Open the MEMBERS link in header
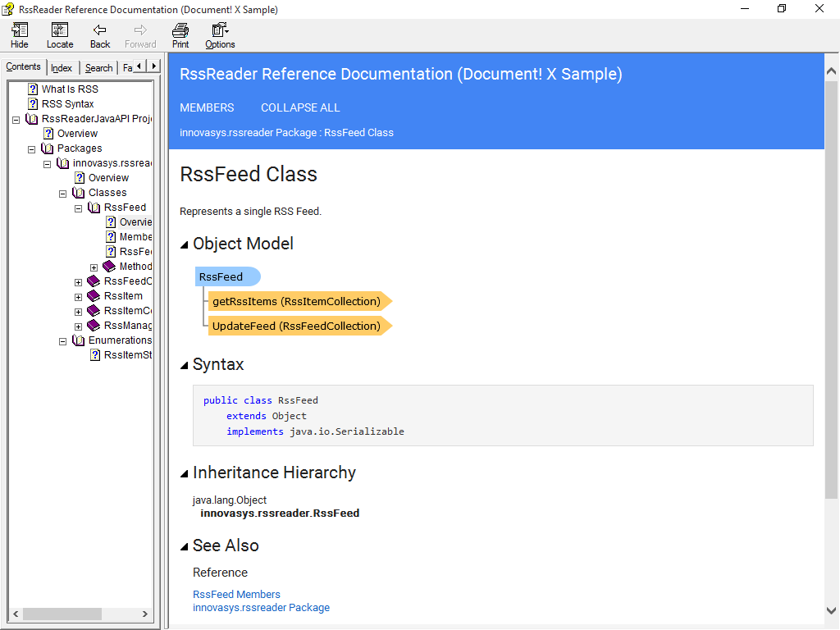Image resolution: width=840 pixels, height=630 pixels. (207, 107)
